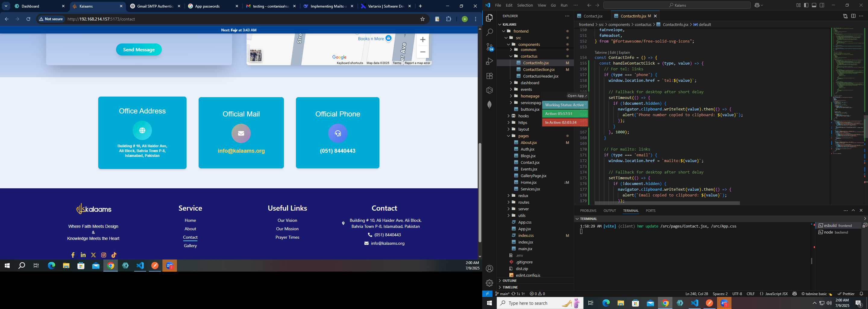Open the Extensions view in VS Code
This screenshot has width=868, height=309.
(489, 76)
